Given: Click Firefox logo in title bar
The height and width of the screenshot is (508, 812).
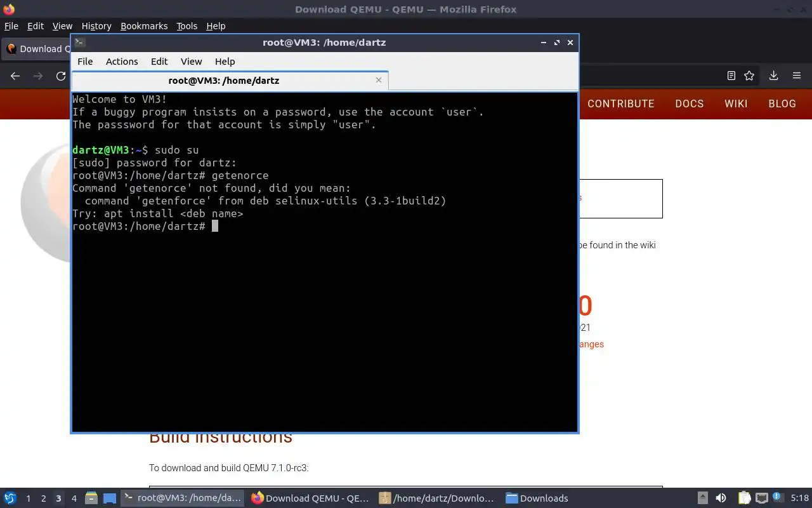Looking at the screenshot, I should 9,9.
